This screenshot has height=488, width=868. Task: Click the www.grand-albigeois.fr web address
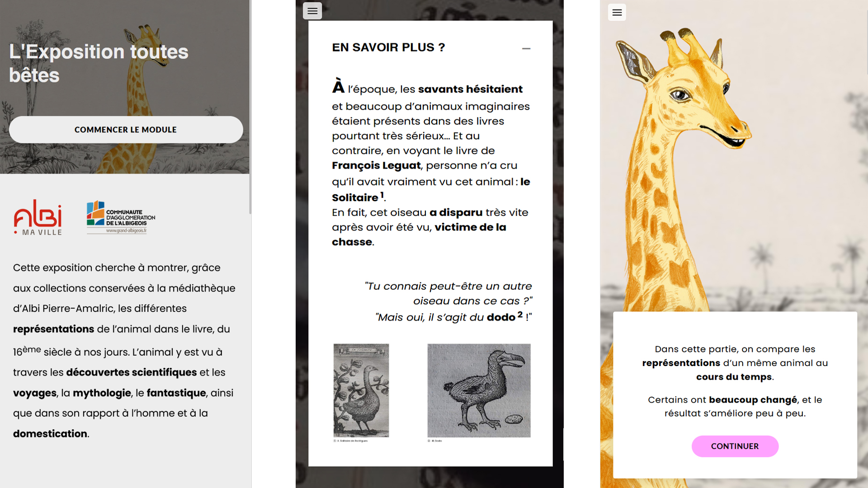pyautogui.click(x=126, y=230)
